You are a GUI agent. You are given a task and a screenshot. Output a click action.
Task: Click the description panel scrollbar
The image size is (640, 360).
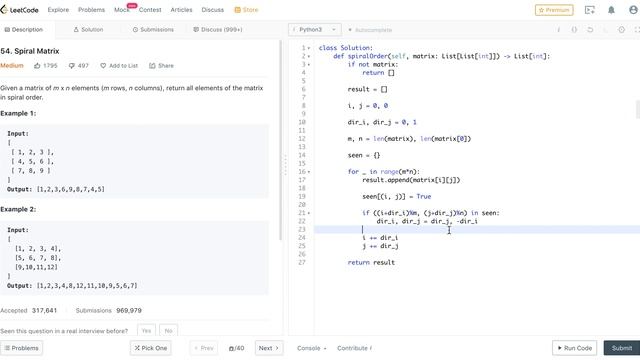coord(280,140)
